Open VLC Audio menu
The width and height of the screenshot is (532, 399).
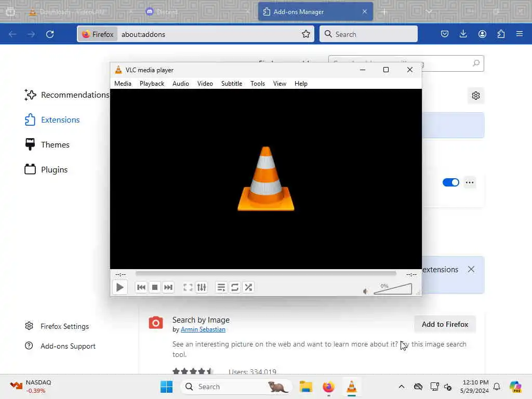[180, 84]
